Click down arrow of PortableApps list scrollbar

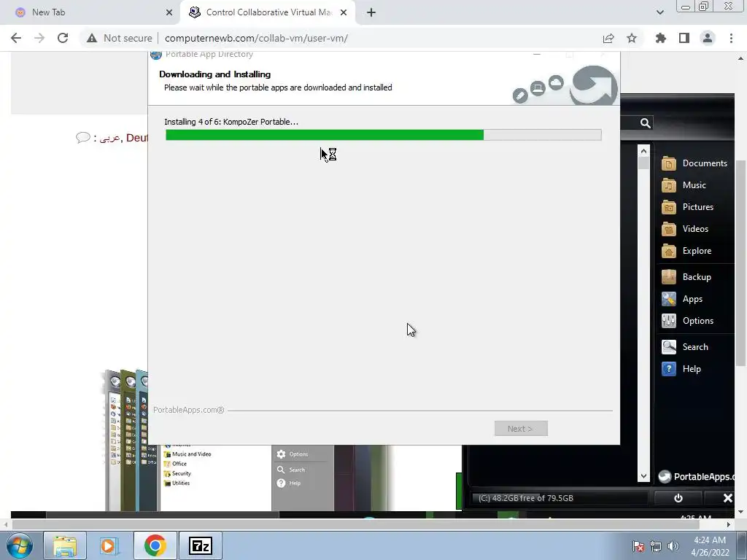[643, 476]
